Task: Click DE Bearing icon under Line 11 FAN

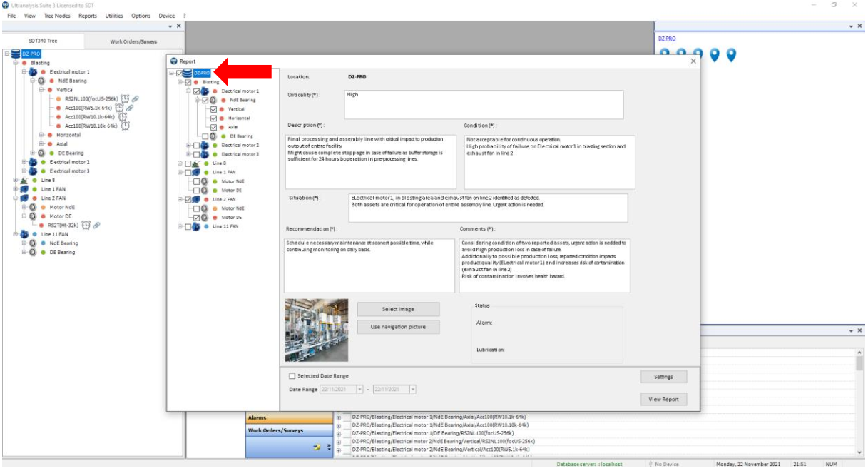Action: 32,253
